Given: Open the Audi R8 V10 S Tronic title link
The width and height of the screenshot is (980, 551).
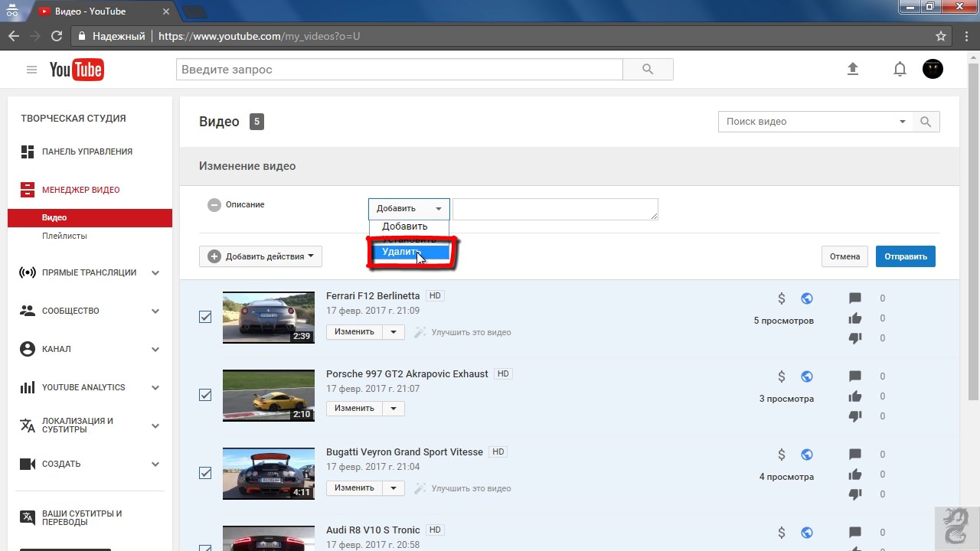Looking at the screenshot, I should click(373, 530).
